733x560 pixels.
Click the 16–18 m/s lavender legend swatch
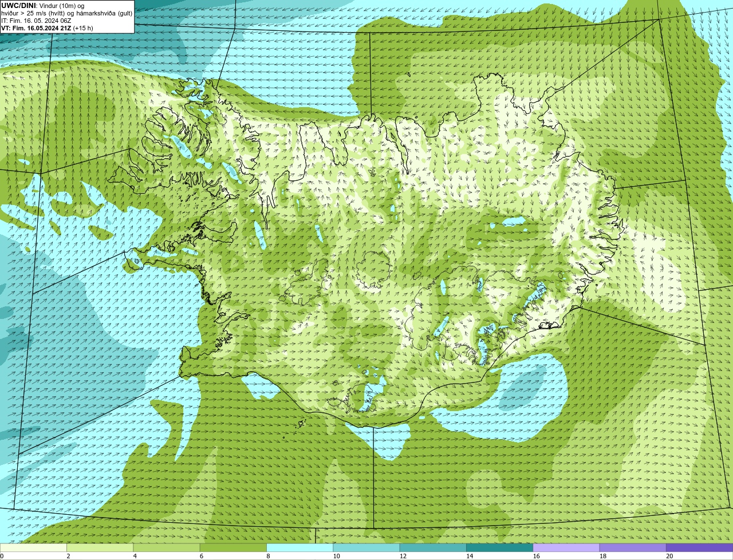(x=566, y=547)
